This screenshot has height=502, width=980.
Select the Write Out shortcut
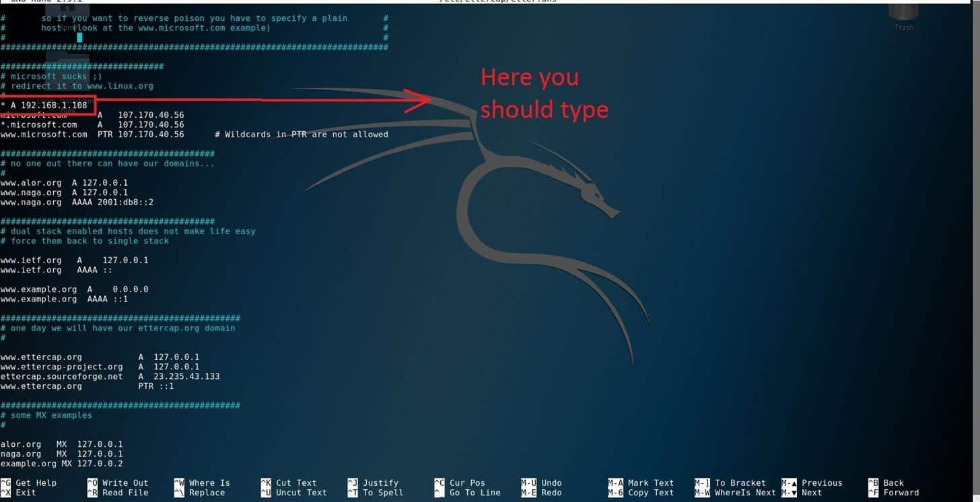pyautogui.click(x=118, y=483)
